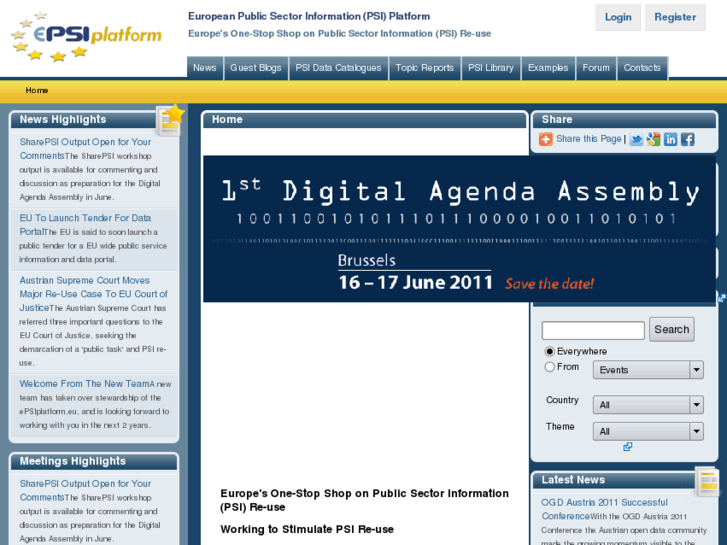
Task: Open Welcome From The New Team article
Action: [84, 384]
